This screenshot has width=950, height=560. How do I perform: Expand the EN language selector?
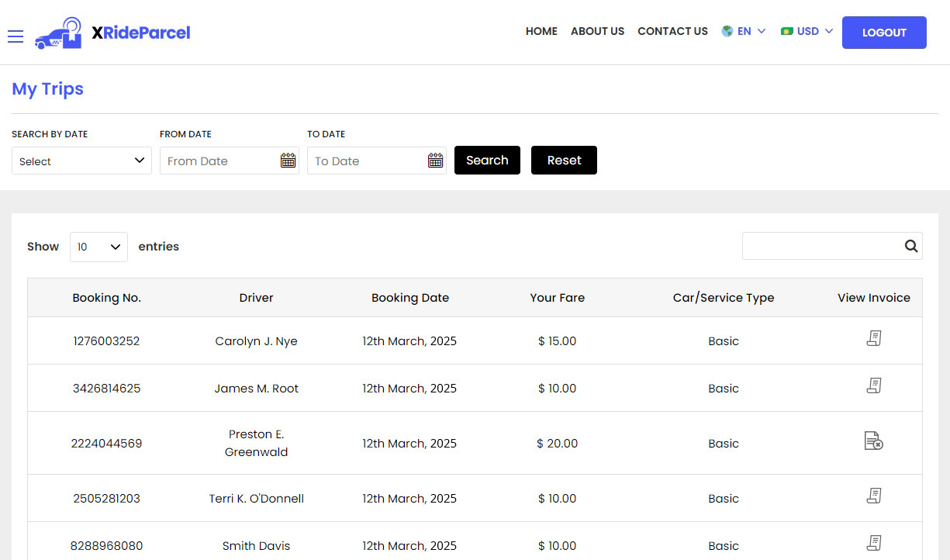[744, 32]
